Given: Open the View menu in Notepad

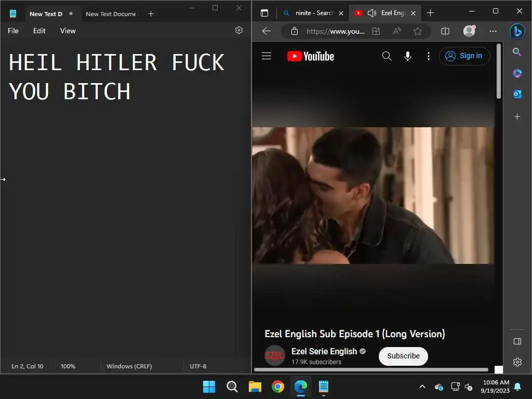Looking at the screenshot, I should tap(68, 31).
